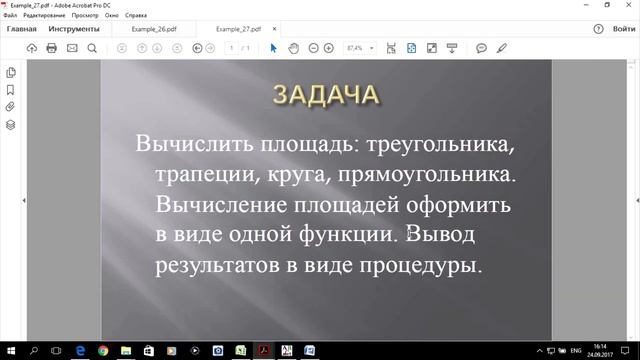
Task: Click the previous view left arrow
Action: pos(197,48)
